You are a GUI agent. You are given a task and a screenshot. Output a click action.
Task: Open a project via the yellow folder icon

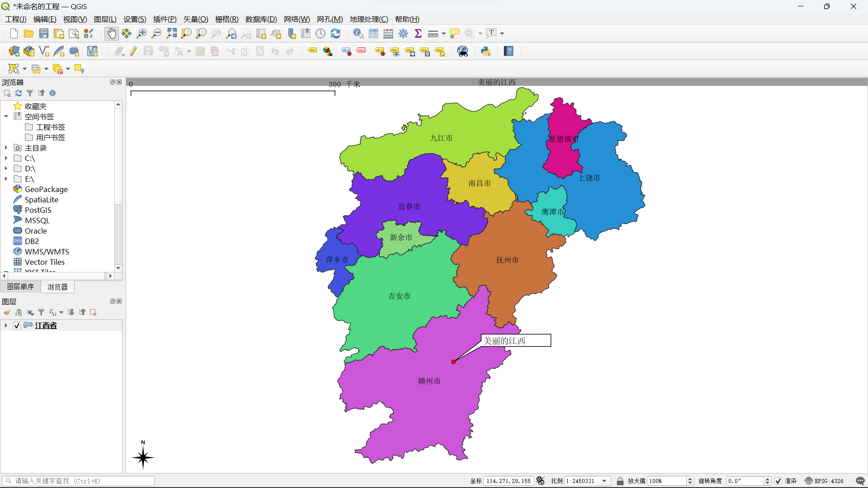(x=29, y=33)
